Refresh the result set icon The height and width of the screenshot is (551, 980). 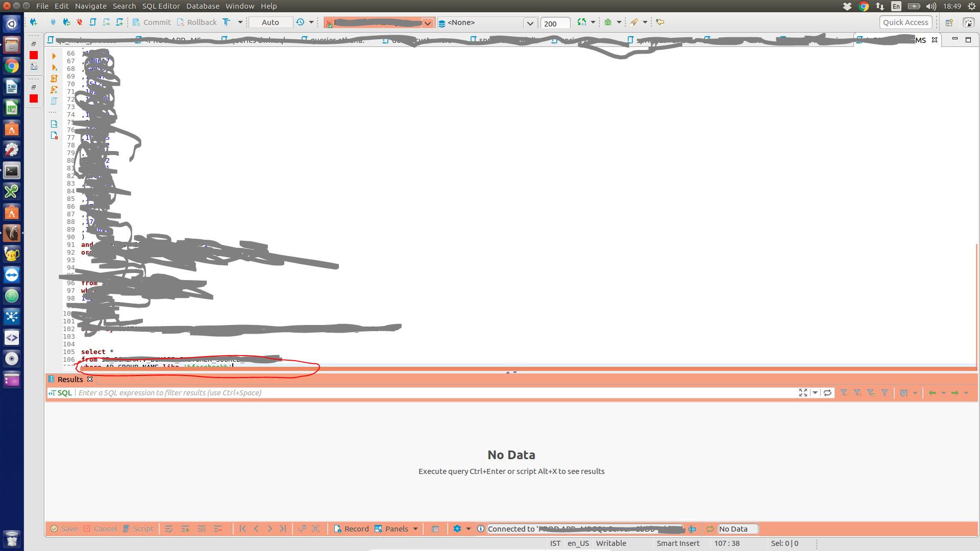(827, 392)
